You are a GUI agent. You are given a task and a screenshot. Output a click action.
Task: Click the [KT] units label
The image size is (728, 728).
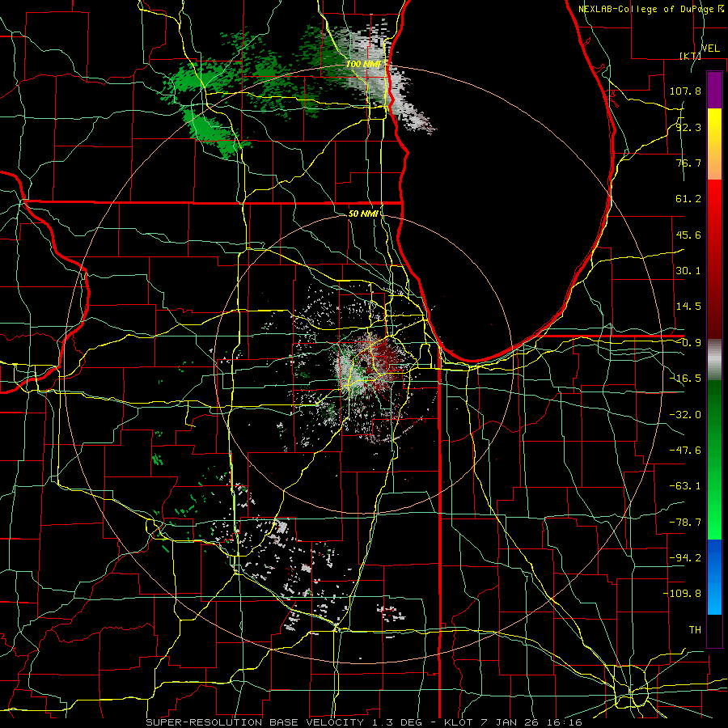[x=690, y=56]
